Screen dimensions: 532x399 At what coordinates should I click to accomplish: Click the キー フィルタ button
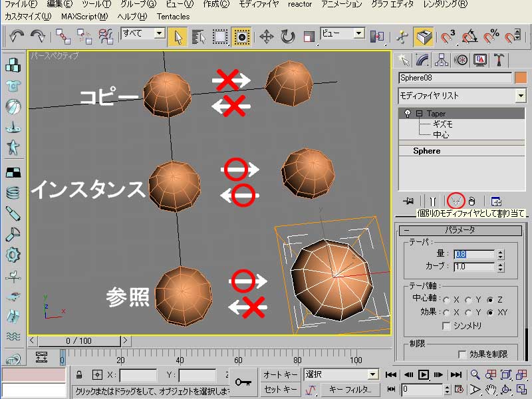[x=350, y=390]
